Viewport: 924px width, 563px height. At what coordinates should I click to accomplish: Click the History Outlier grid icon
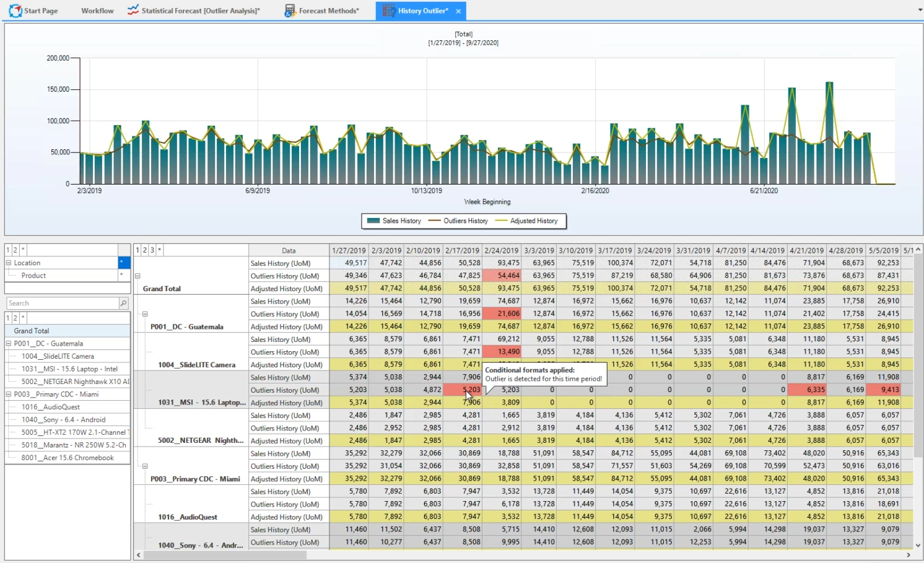tap(388, 11)
